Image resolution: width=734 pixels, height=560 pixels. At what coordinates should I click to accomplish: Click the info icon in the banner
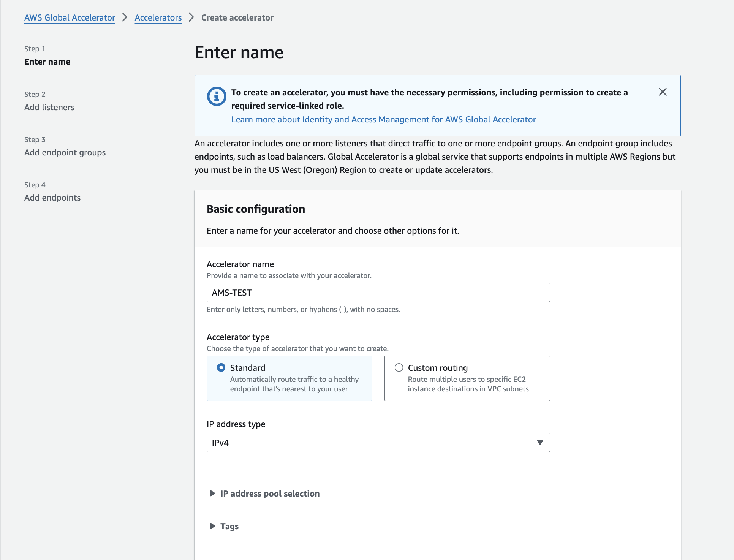coord(217,96)
